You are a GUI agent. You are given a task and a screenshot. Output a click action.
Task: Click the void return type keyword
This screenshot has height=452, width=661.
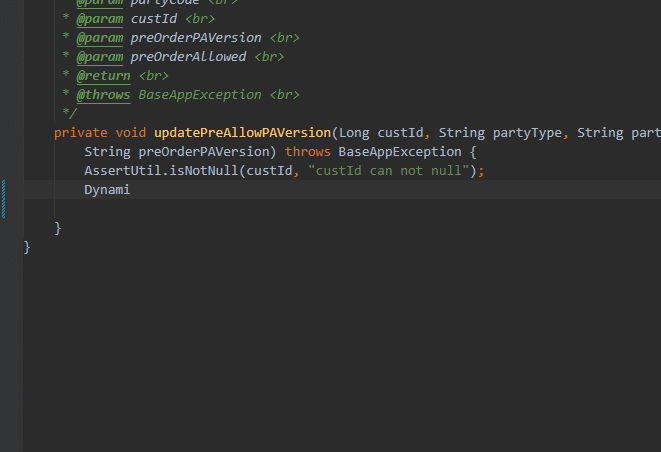point(131,133)
